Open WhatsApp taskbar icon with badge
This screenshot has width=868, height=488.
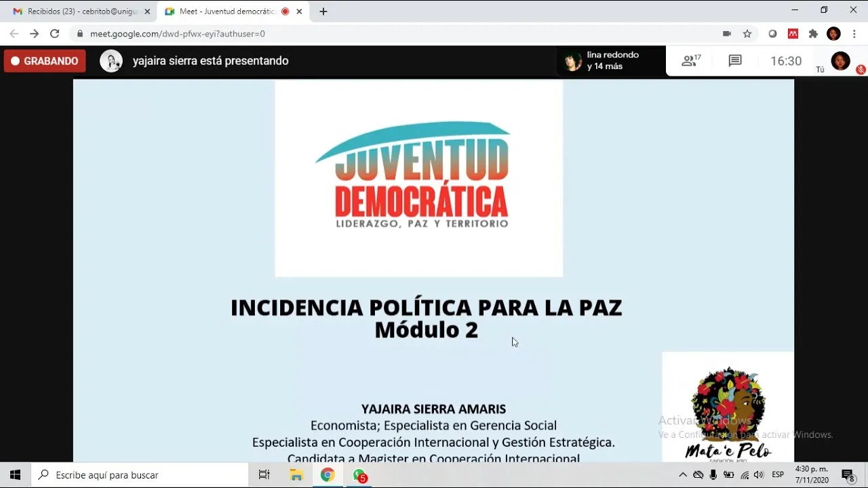tap(359, 475)
